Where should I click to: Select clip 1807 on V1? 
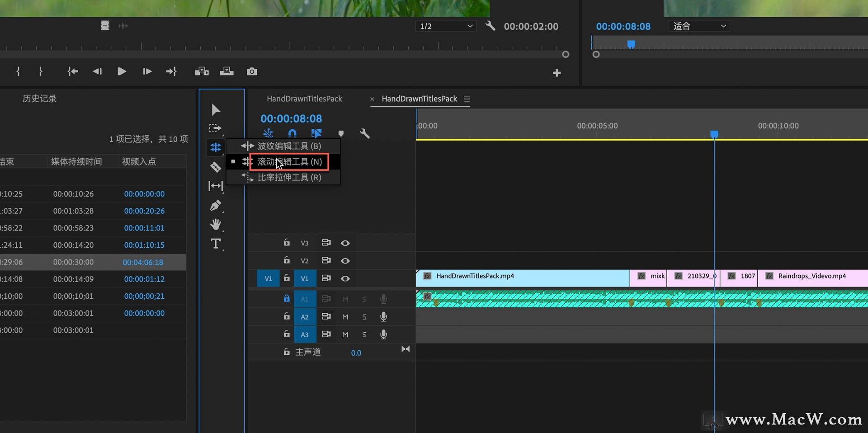click(x=739, y=278)
